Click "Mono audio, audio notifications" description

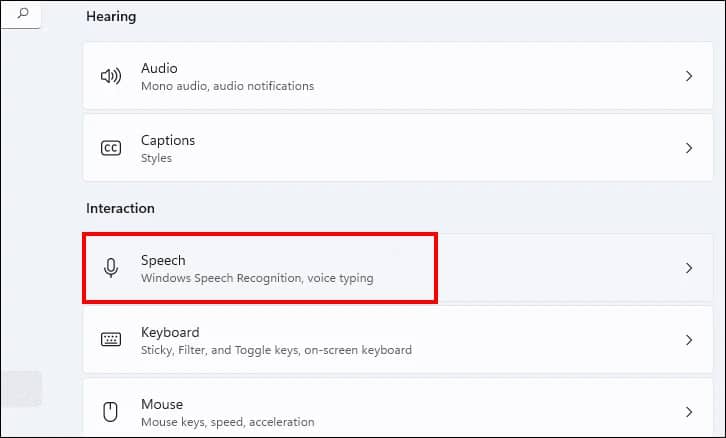[227, 86]
